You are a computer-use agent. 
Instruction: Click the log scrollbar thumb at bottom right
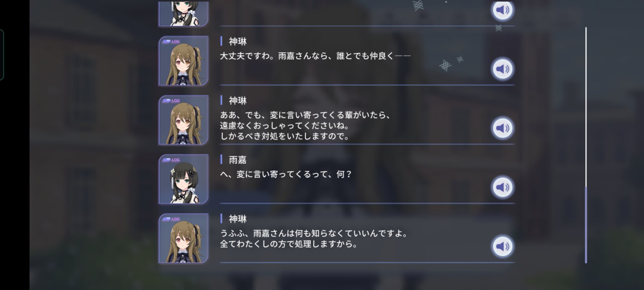586,225
